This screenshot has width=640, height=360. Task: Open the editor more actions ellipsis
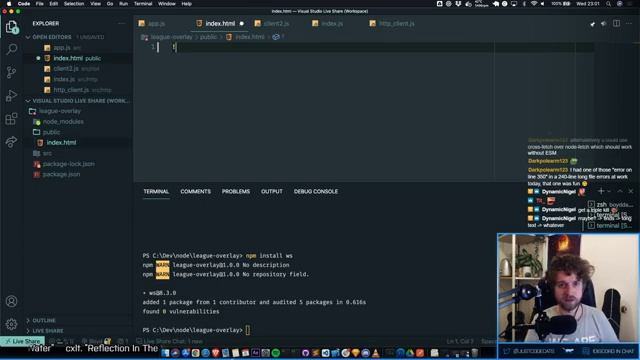629,24
